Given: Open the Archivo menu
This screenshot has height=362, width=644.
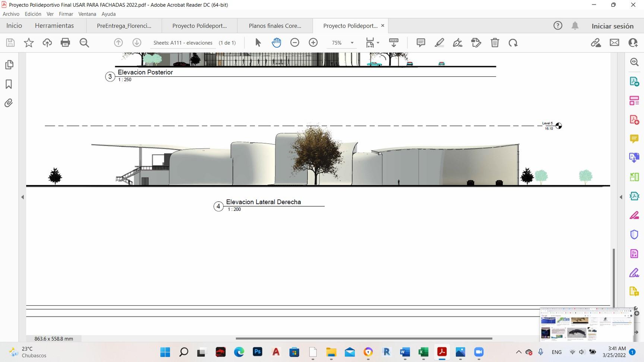Looking at the screenshot, I should (x=11, y=14).
